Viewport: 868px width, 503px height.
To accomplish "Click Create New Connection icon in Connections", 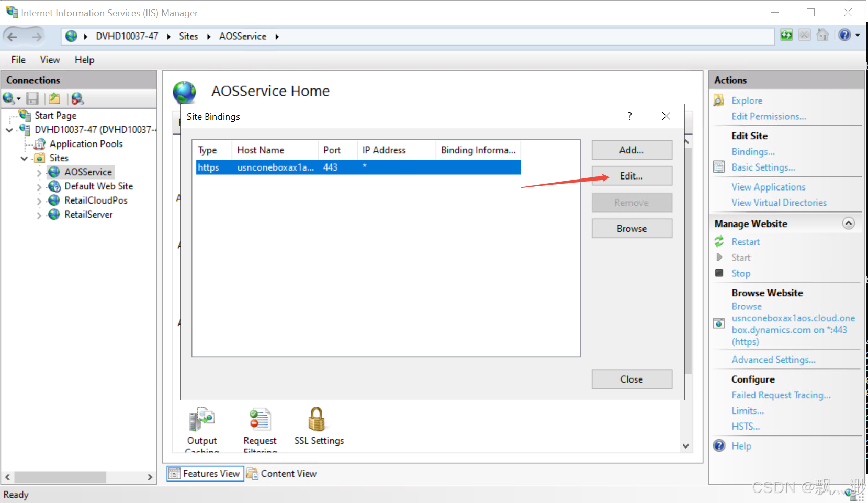I will [x=9, y=98].
